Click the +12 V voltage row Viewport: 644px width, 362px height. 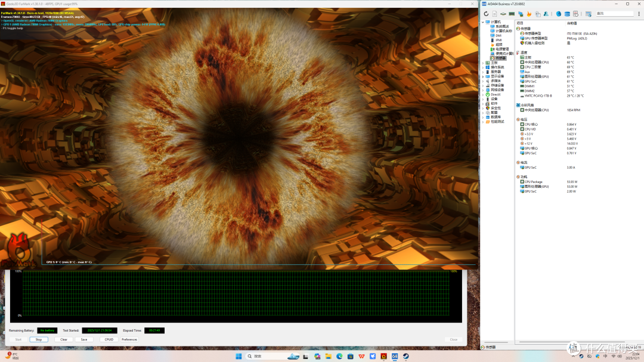tap(549, 144)
